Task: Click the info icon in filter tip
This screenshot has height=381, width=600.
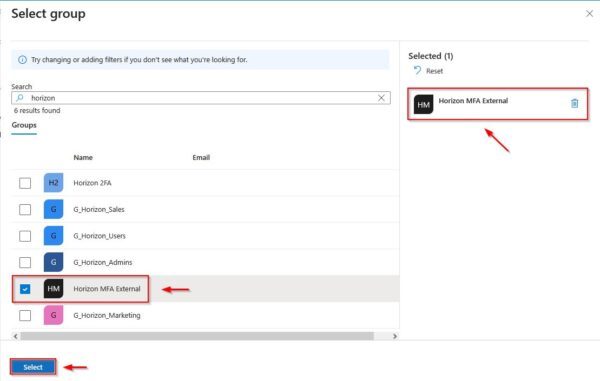Action: tap(22, 60)
